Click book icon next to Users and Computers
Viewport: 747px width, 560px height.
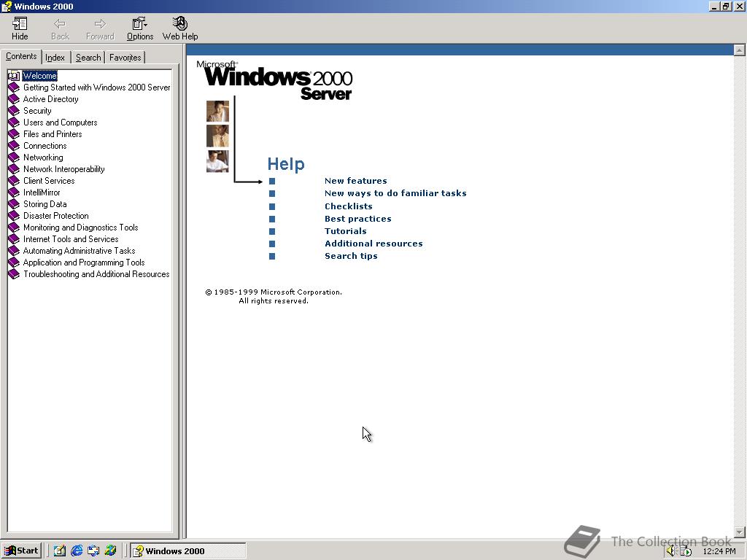point(14,122)
